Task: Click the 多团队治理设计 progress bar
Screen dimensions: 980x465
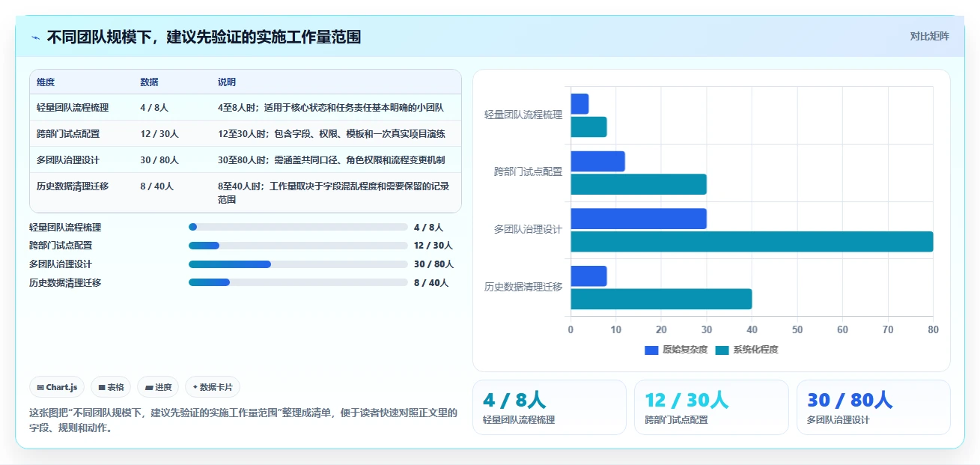Action: coord(298,264)
